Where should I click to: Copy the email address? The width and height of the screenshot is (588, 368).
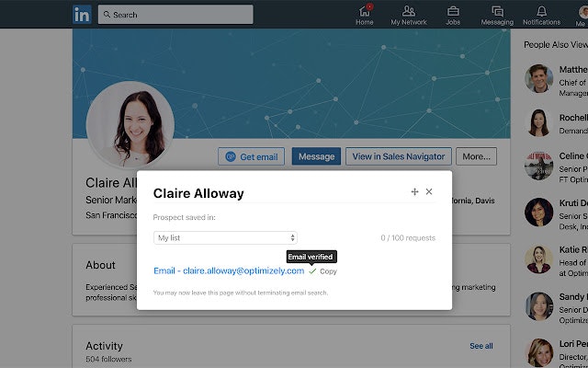[328, 271]
